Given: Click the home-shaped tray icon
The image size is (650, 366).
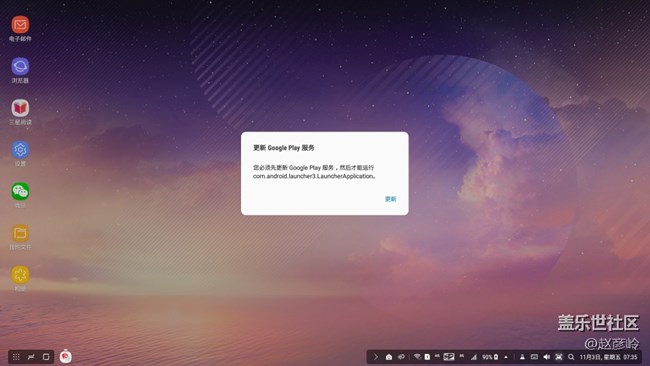Looking at the screenshot, I should coord(389,357).
